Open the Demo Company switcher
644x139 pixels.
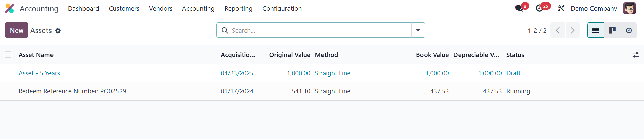pyautogui.click(x=594, y=8)
